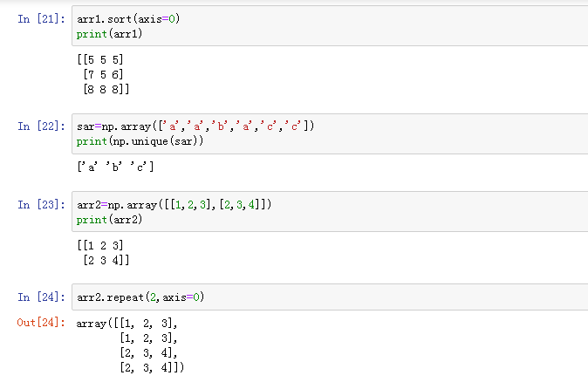Image resolution: width=588 pixels, height=389 pixels.
Task: Click the sar=np.array code line
Action: (x=195, y=126)
